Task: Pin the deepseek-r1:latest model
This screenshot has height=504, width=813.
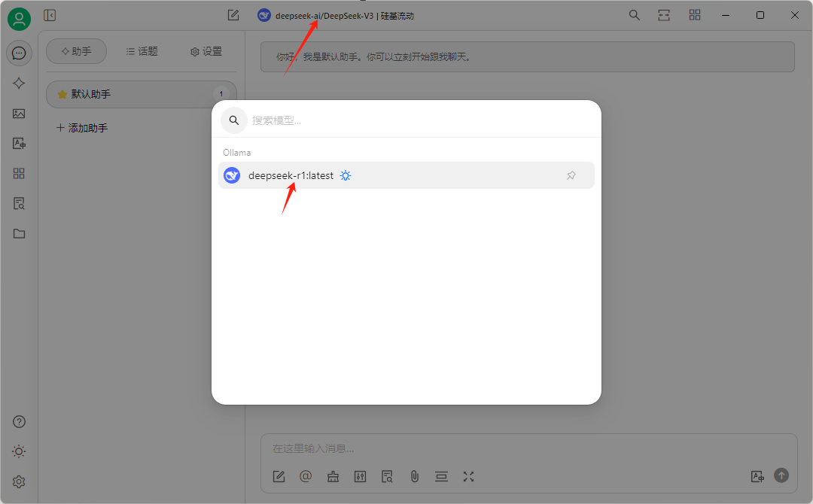Action: pyautogui.click(x=571, y=175)
